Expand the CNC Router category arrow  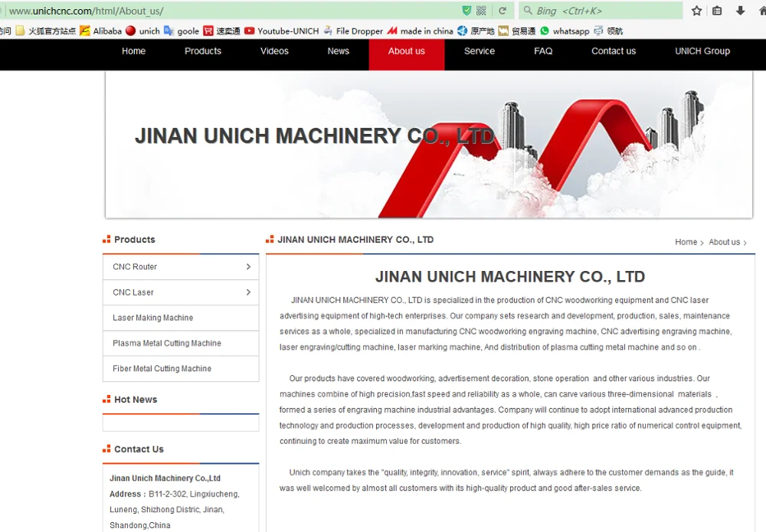[x=248, y=267]
